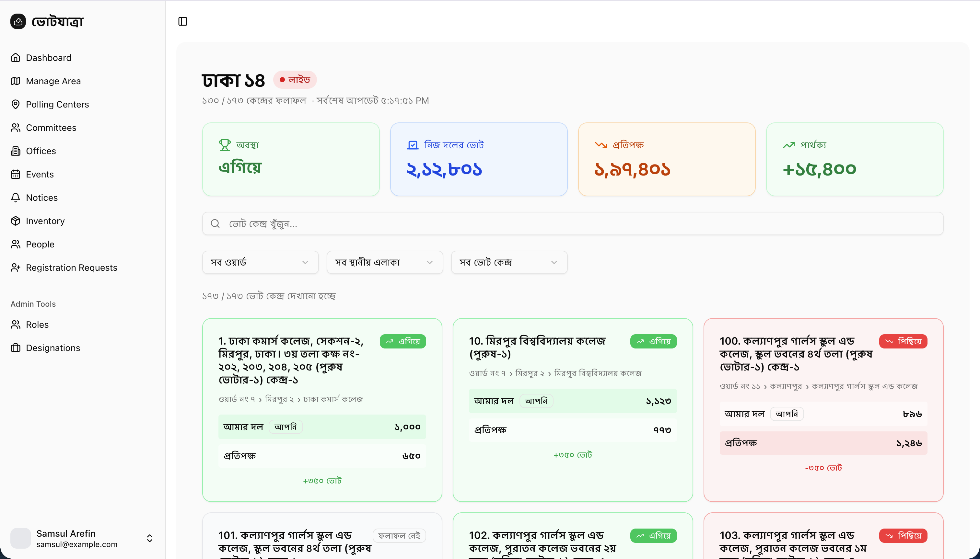The image size is (980, 559).
Task: Expand the সব ভোট কেন্দ্র dropdown
Action: (x=509, y=262)
